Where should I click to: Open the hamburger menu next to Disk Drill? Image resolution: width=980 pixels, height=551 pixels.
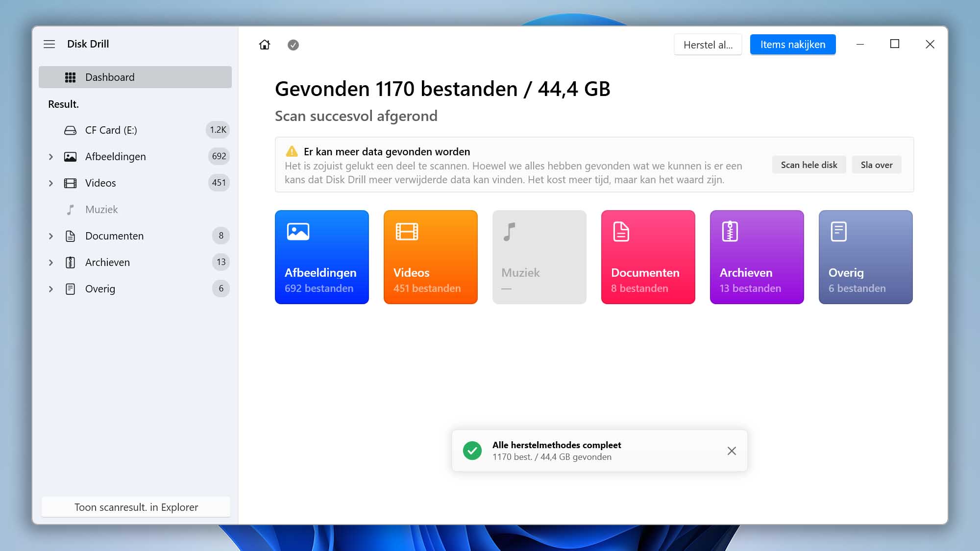point(49,44)
